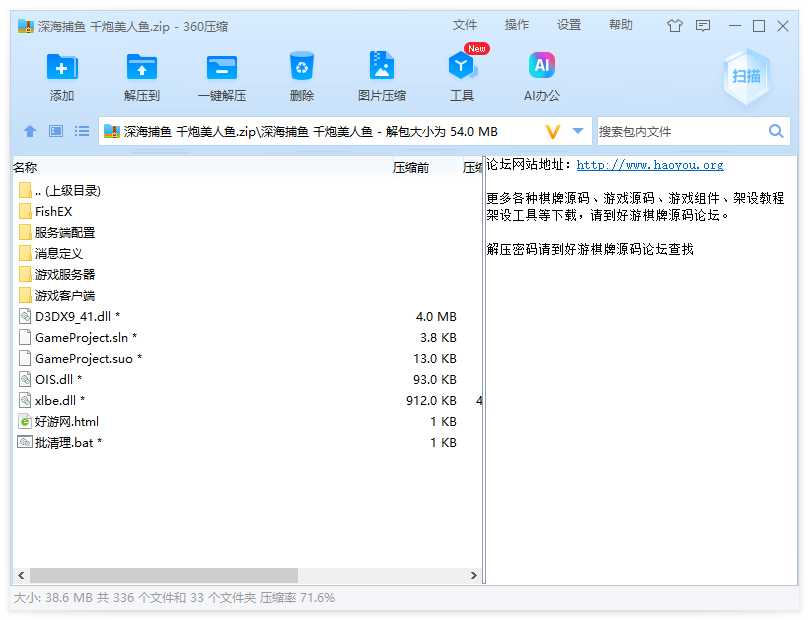This screenshot has height=620, width=809.
Task: Select the .. (上级目录) parent directory row
Action: coord(248,191)
